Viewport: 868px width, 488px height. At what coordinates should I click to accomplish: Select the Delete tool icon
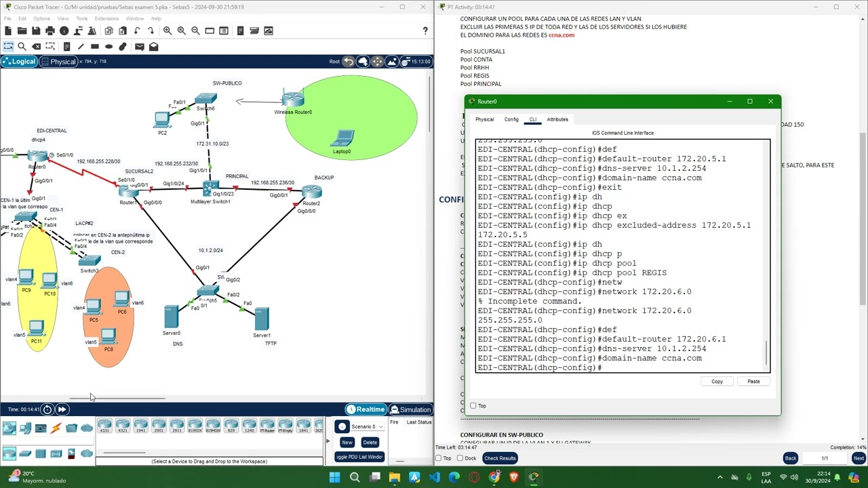click(x=36, y=46)
